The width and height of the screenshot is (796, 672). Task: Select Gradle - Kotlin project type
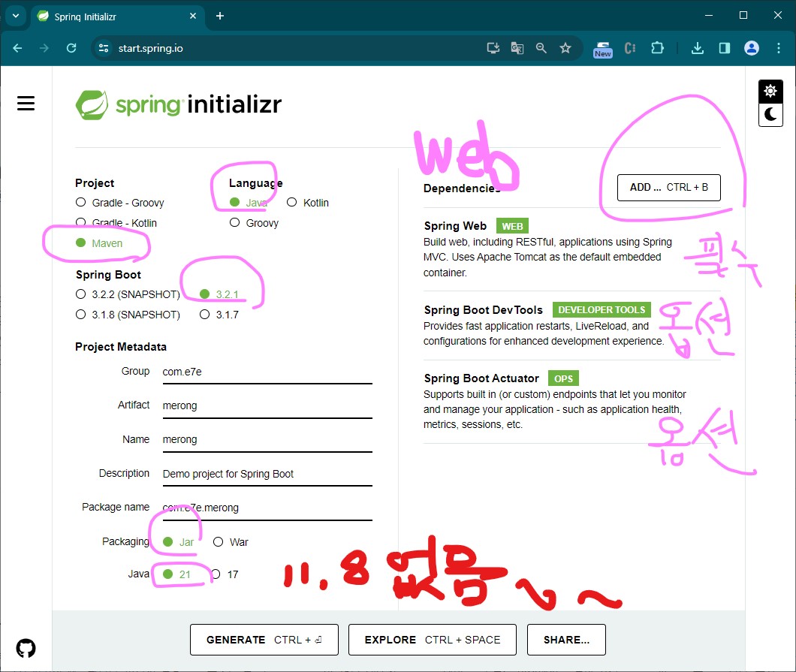pyautogui.click(x=116, y=223)
